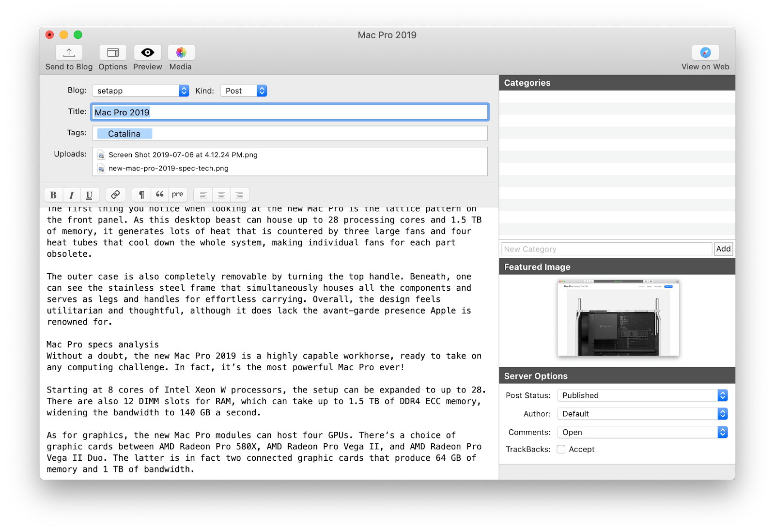This screenshot has height=532, width=775.
Task: Select the Featured Image thumbnail
Action: point(617,318)
